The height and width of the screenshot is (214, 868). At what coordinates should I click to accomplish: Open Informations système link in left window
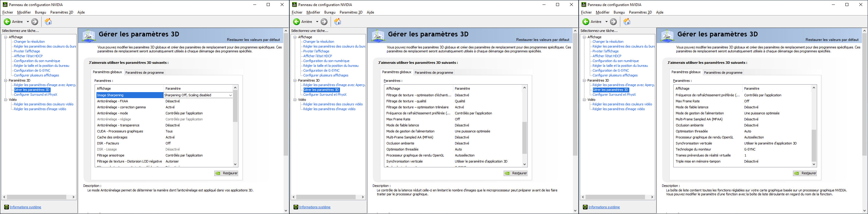25,207
